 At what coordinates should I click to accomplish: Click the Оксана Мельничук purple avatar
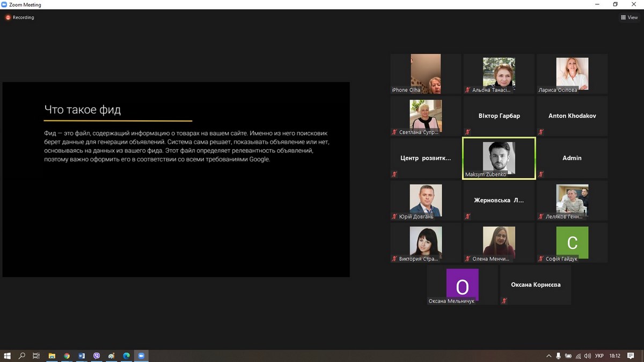click(x=462, y=285)
